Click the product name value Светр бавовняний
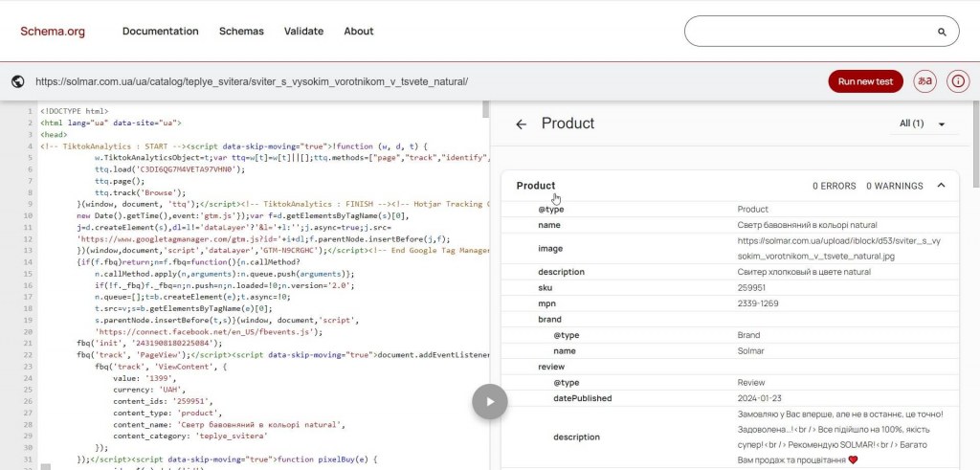The width and height of the screenshot is (980, 470). [808, 225]
